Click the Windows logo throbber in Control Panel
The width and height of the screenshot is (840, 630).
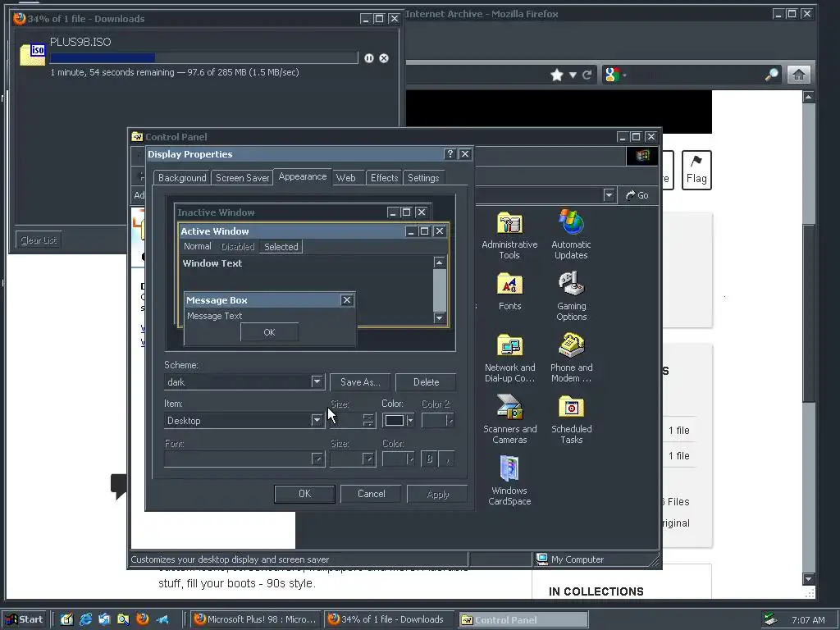pos(642,155)
